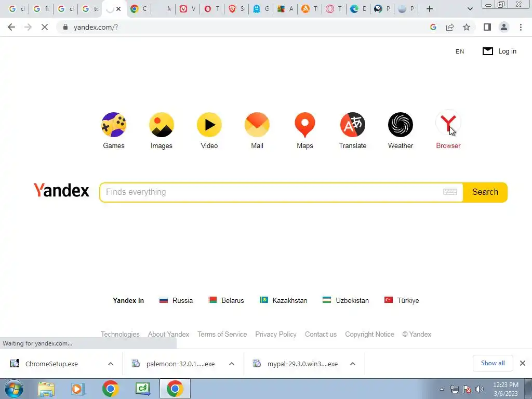Expand options for palemoon download
532x399 pixels.
click(232, 364)
